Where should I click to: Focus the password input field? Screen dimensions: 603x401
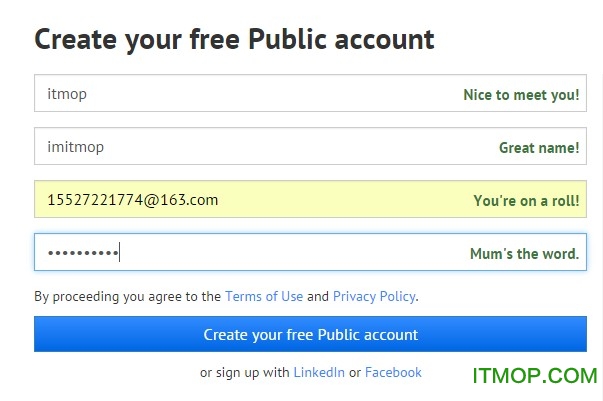tap(280, 253)
